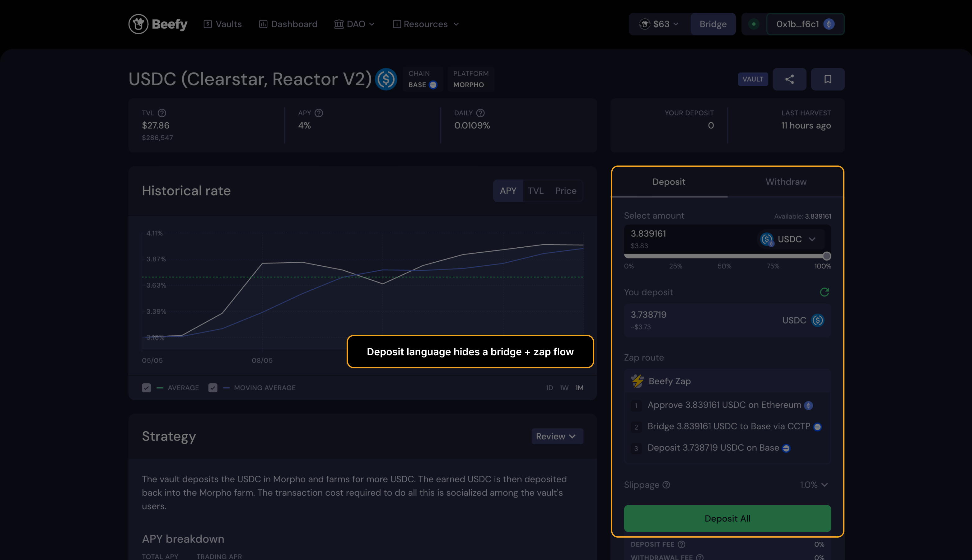Click the Deposit Fee help icon

coord(681,544)
